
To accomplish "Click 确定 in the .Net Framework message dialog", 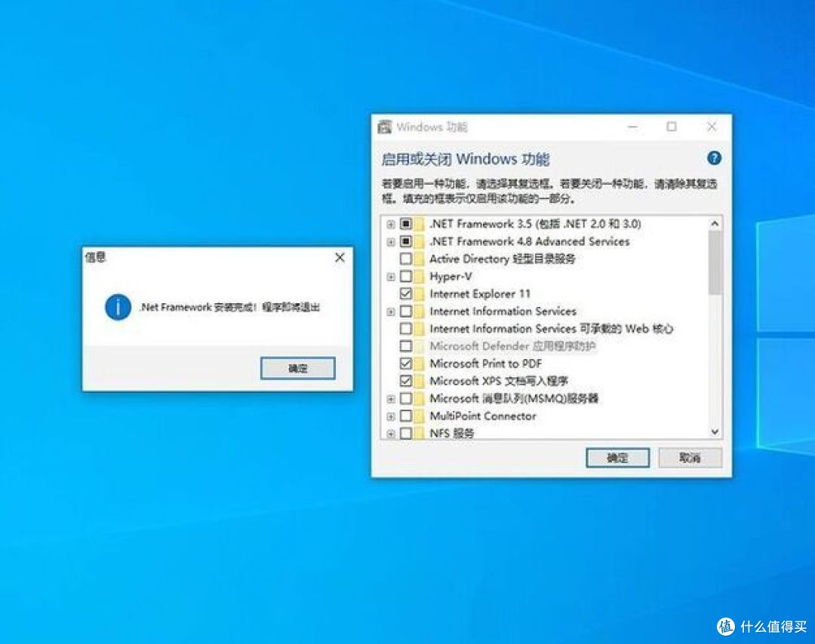I will (x=297, y=368).
